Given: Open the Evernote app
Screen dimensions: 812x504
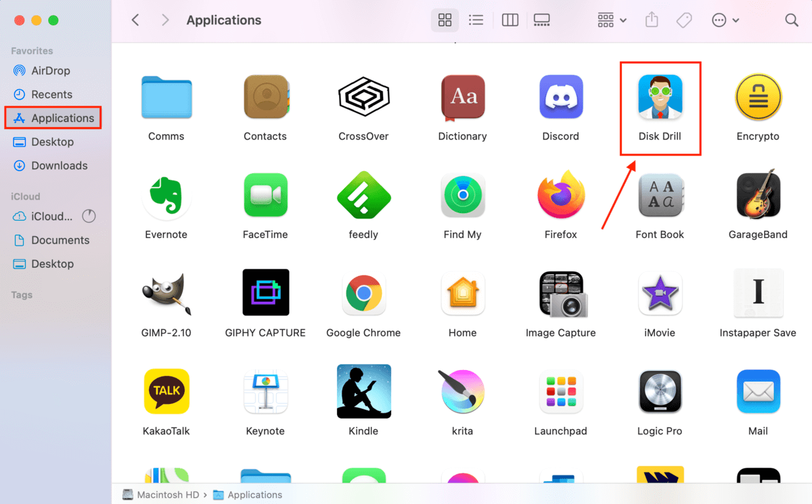Looking at the screenshot, I should [166, 196].
